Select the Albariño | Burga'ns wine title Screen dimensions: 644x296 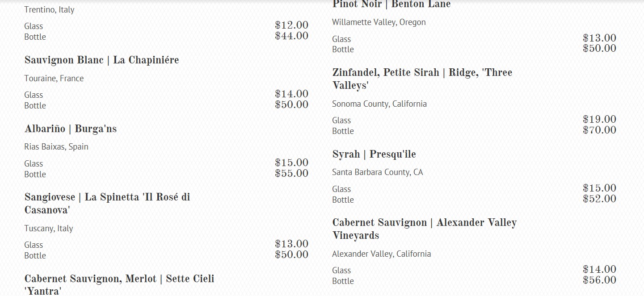(x=70, y=129)
